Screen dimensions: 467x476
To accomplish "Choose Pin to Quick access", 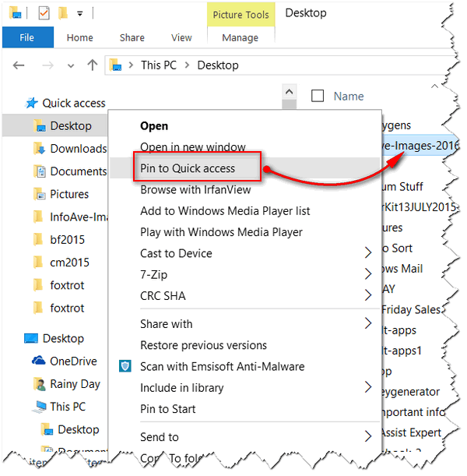I will [188, 168].
